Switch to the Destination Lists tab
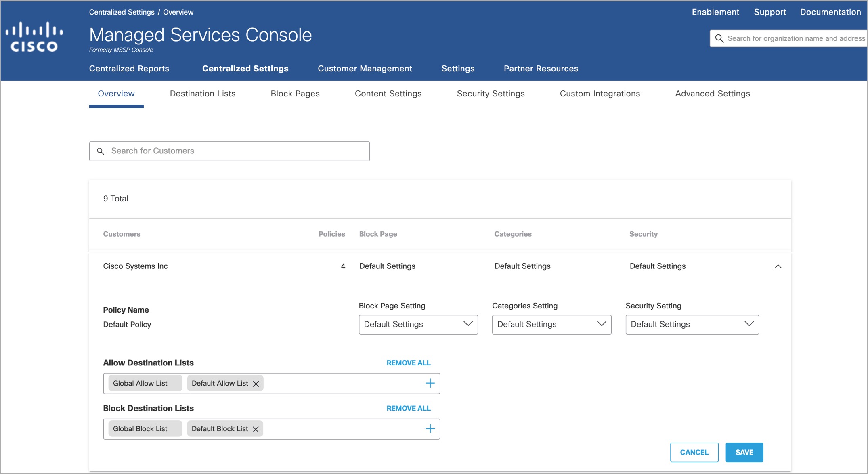Image resolution: width=868 pixels, height=474 pixels. [x=202, y=94]
